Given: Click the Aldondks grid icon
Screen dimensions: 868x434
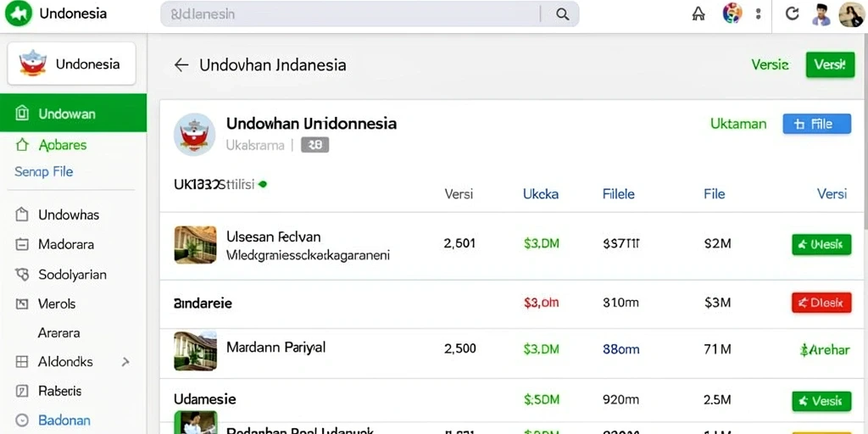Looking at the screenshot, I should 21,362.
